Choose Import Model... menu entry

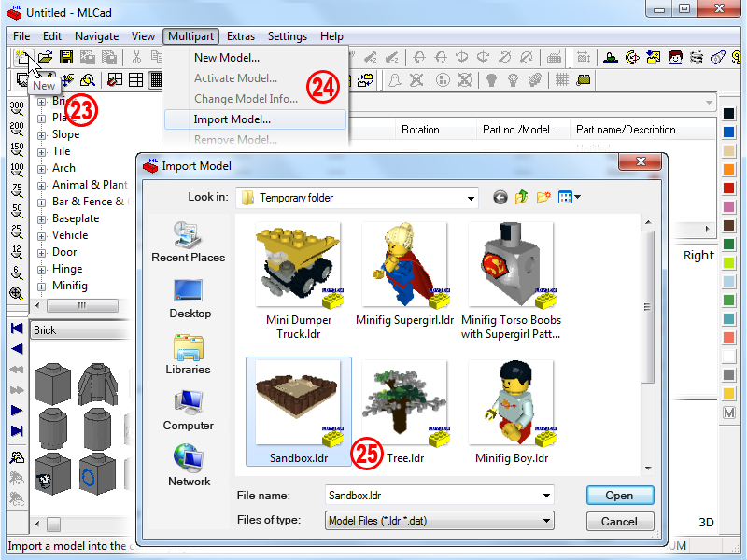tap(255, 119)
